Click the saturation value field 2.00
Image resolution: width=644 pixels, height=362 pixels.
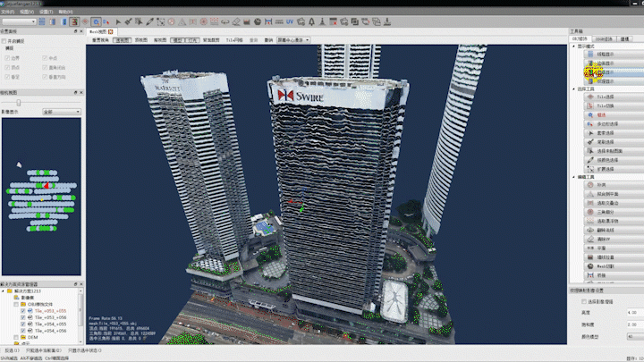635,324
